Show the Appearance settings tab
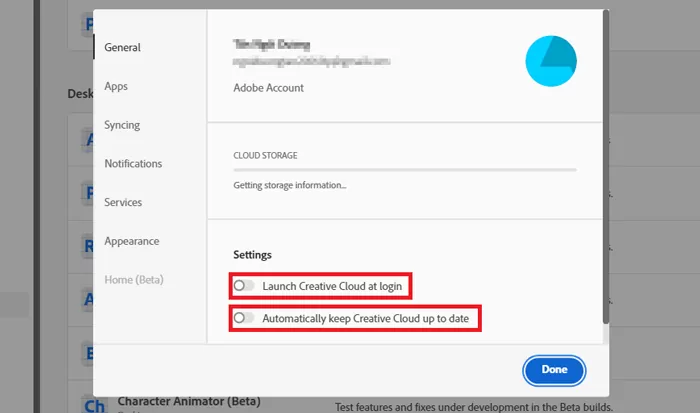This screenshot has width=700, height=413. [x=130, y=241]
